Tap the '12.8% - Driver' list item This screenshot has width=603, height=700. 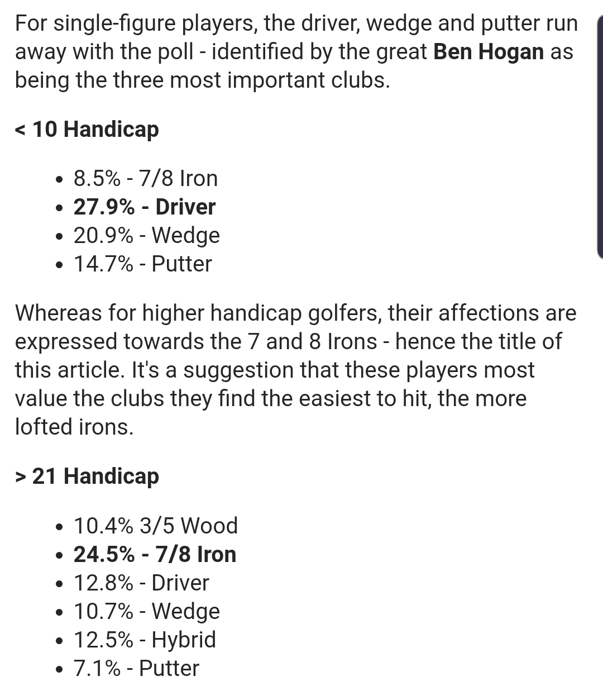coord(141,583)
